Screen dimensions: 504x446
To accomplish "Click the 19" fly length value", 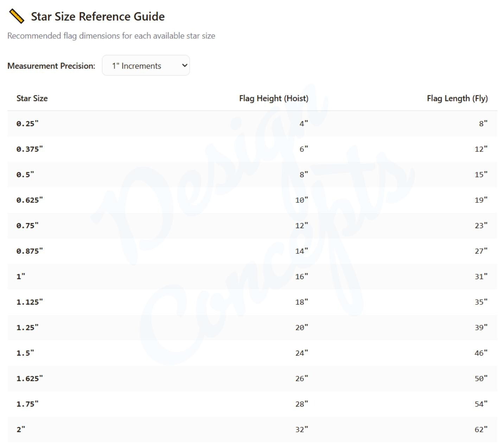I will pos(481,200).
